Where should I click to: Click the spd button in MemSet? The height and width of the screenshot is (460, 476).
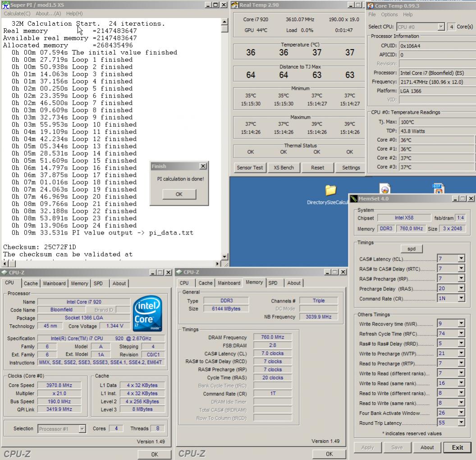(x=411, y=249)
